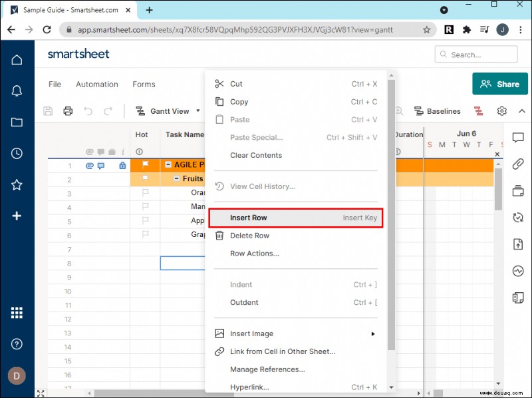Toggle Hot flag for row 1
The height and width of the screenshot is (398, 532).
click(145, 164)
